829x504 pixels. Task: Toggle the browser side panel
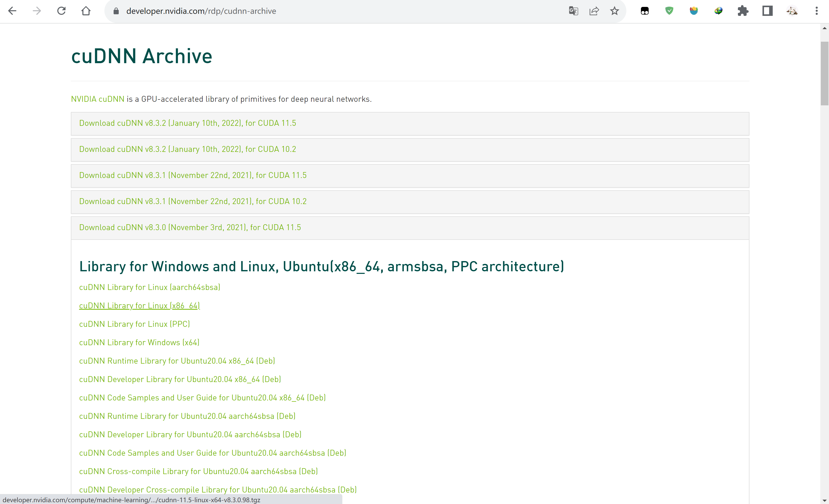point(767,11)
